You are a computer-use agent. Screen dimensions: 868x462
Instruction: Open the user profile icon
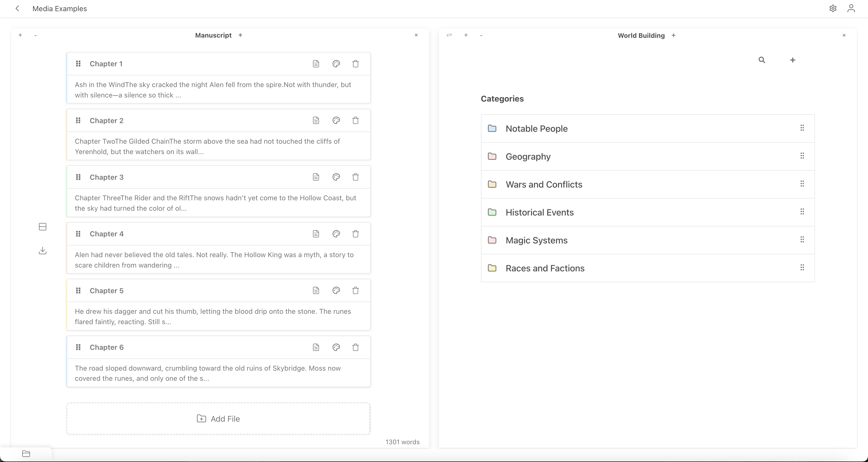(x=851, y=8)
